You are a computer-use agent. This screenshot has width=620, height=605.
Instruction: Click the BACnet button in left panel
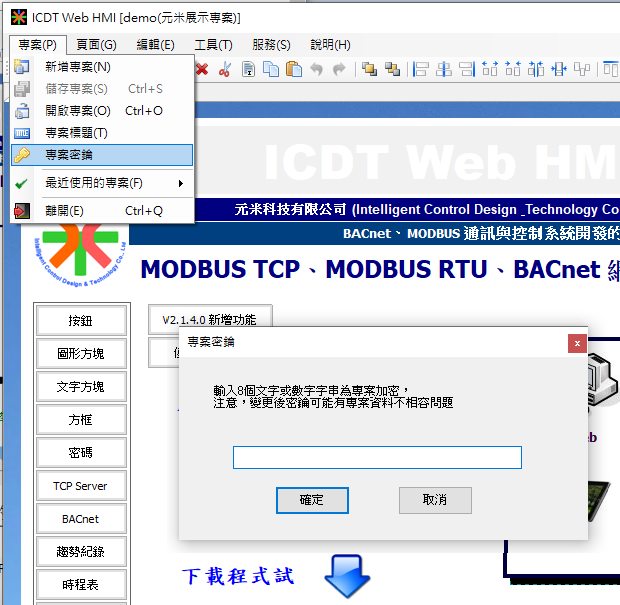coord(81,519)
